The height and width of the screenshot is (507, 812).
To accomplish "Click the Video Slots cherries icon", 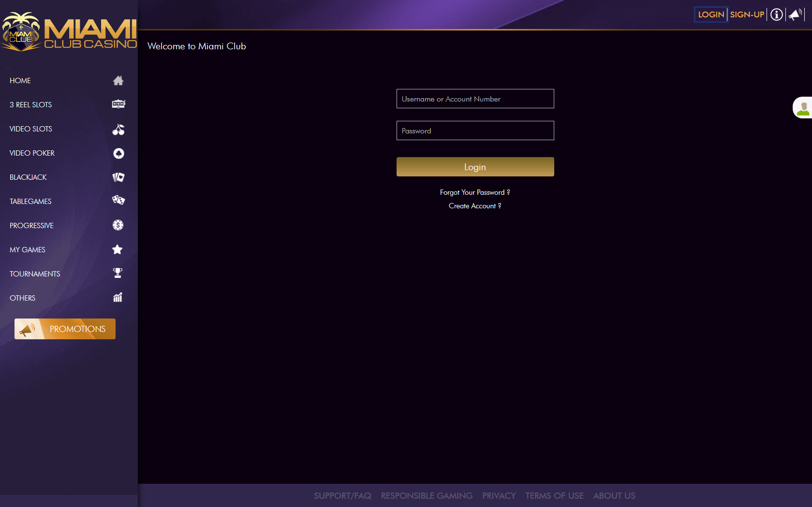I will pyautogui.click(x=118, y=129).
